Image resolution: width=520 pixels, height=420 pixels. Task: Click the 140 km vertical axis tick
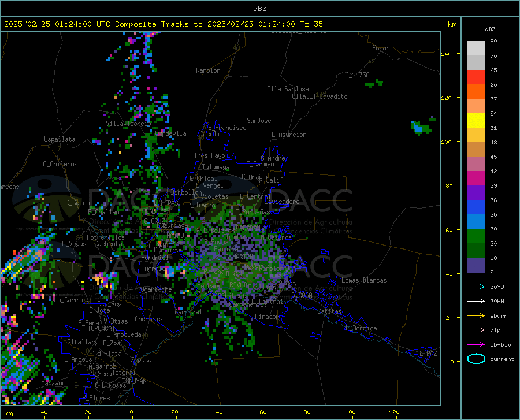point(447,54)
